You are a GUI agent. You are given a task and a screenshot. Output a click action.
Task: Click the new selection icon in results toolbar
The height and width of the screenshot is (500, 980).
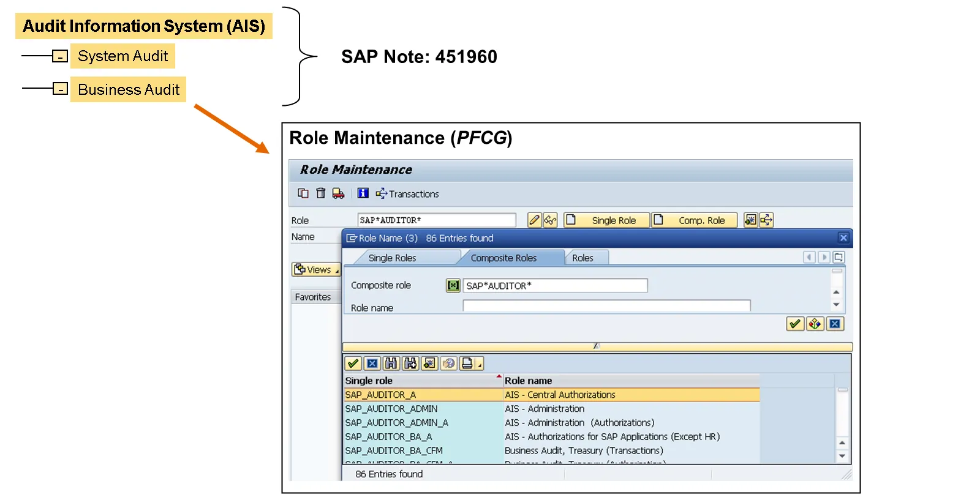coord(429,364)
